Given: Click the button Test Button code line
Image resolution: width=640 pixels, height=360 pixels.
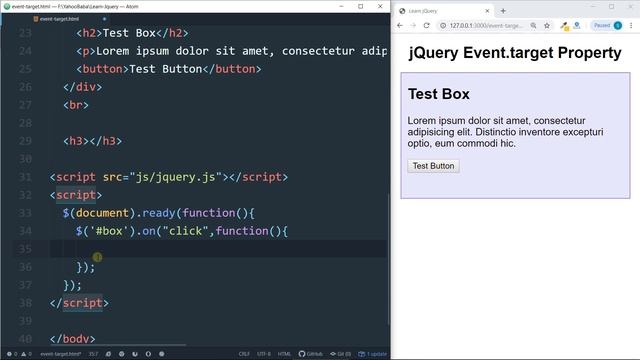Looking at the screenshot, I should point(169,69).
